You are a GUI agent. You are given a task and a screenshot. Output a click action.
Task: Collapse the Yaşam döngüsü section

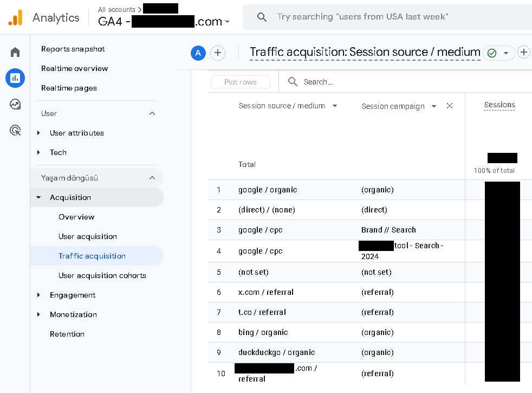tap(152, 177)
